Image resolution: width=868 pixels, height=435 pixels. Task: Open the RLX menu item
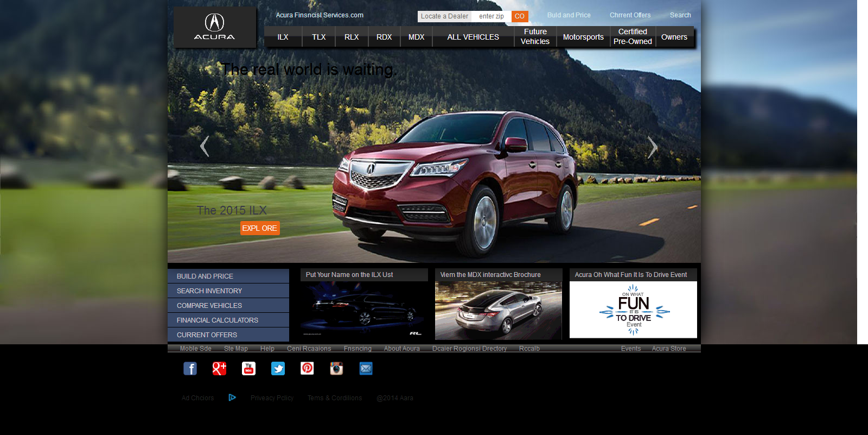(x=352, y=37)
